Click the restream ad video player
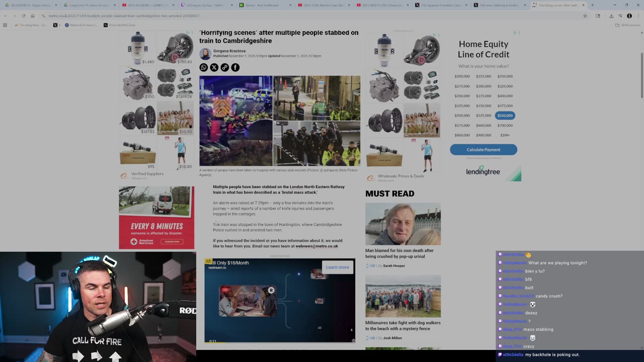Viewport: 644px width, 362px height. pyautogui.click(x=280, y=301)
